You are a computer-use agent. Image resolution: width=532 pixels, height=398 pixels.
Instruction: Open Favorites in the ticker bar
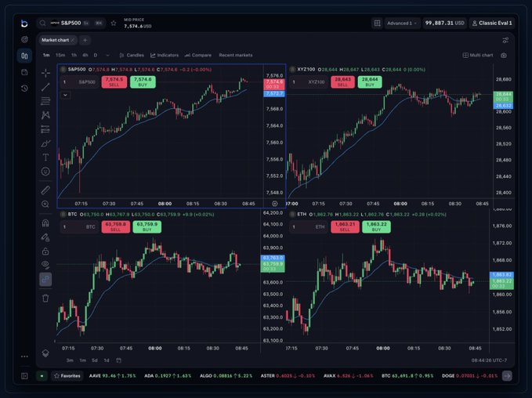[x=67, y=375]
